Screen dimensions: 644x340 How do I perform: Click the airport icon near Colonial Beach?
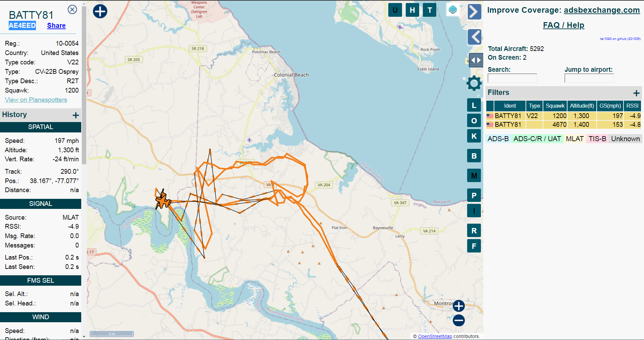249,140
